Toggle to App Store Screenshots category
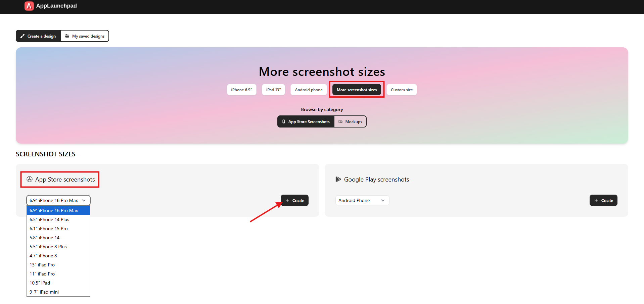The width and height of the screenshot is (644, 304). click(306, 122)
